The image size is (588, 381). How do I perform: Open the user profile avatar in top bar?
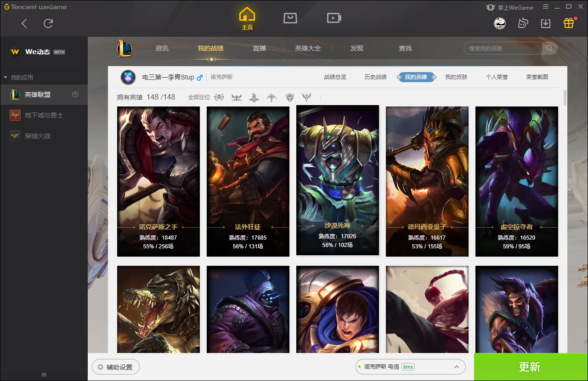tap(500, 23)
